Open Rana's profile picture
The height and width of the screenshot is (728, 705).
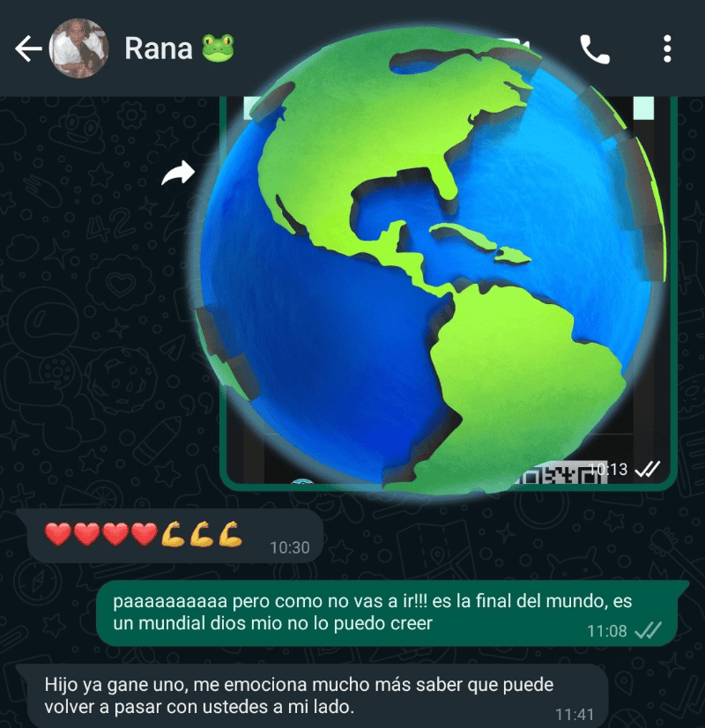tap(79, 48)
